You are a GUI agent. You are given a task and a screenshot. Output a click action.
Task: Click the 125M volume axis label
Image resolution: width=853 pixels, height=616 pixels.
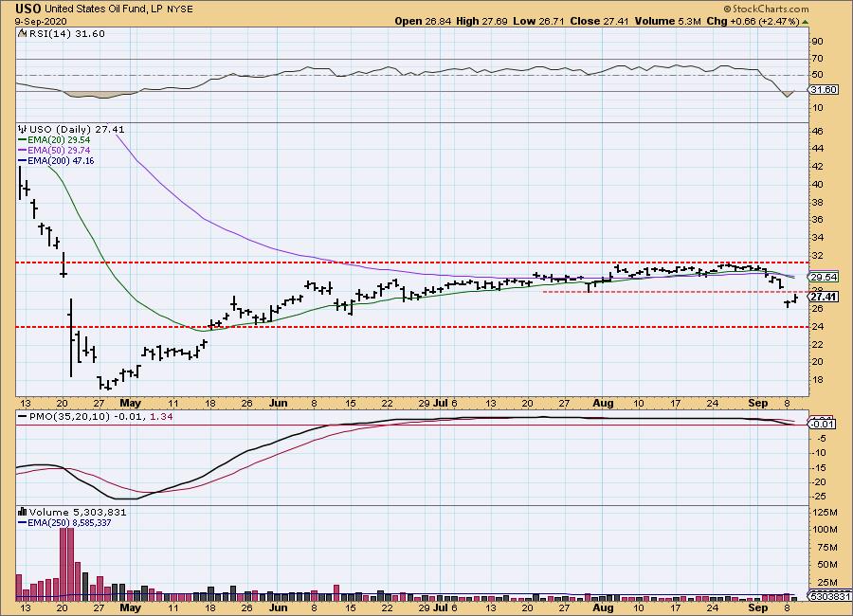point(826,512)
